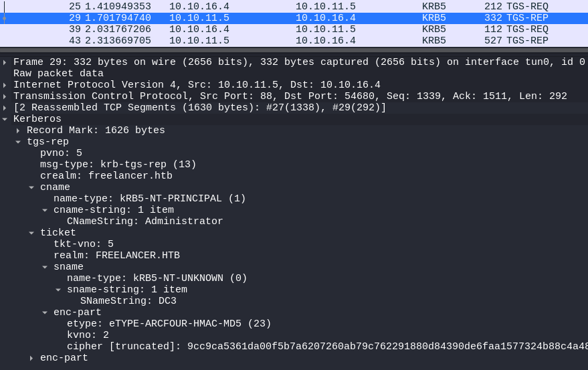Expand Reassembled TCP Segments arrow
This screenshot has width=588, height=370.
(5, 108)
